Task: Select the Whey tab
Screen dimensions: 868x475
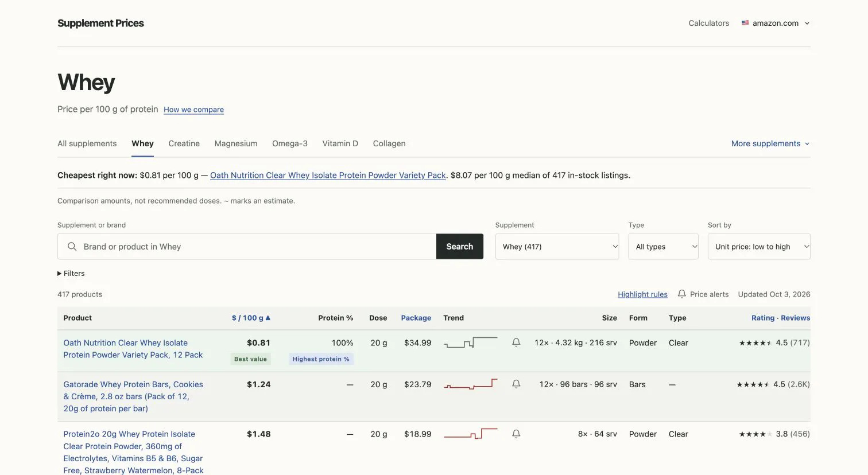Action: 142,143
